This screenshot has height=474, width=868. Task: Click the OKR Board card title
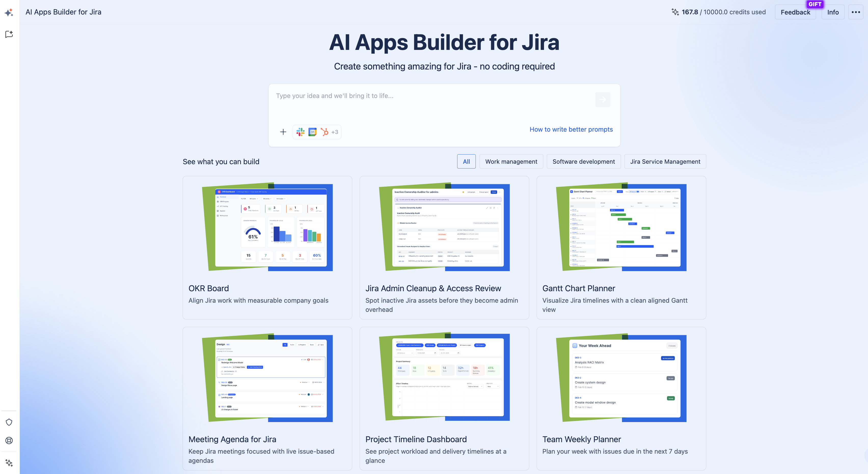[x=209, y=288]
